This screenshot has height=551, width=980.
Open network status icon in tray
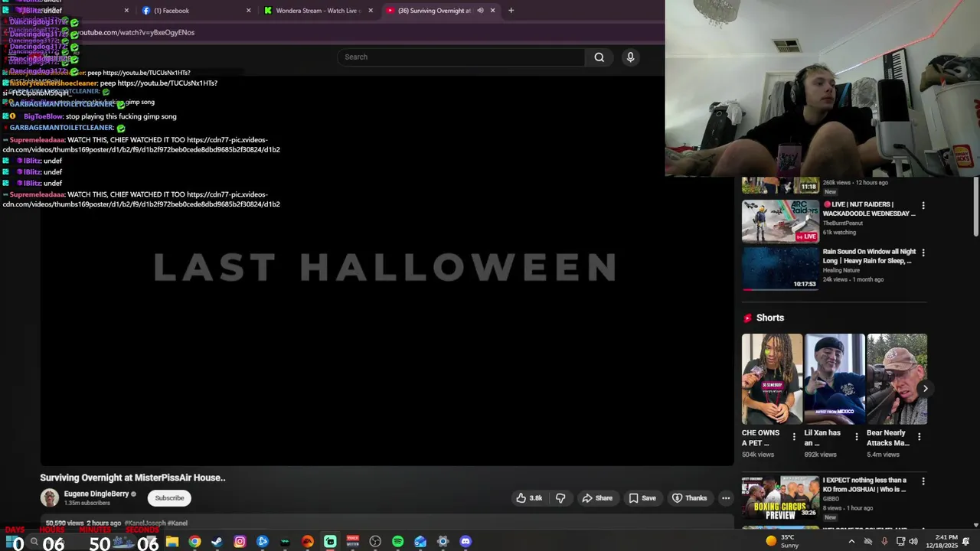click(x=901, y=542)
